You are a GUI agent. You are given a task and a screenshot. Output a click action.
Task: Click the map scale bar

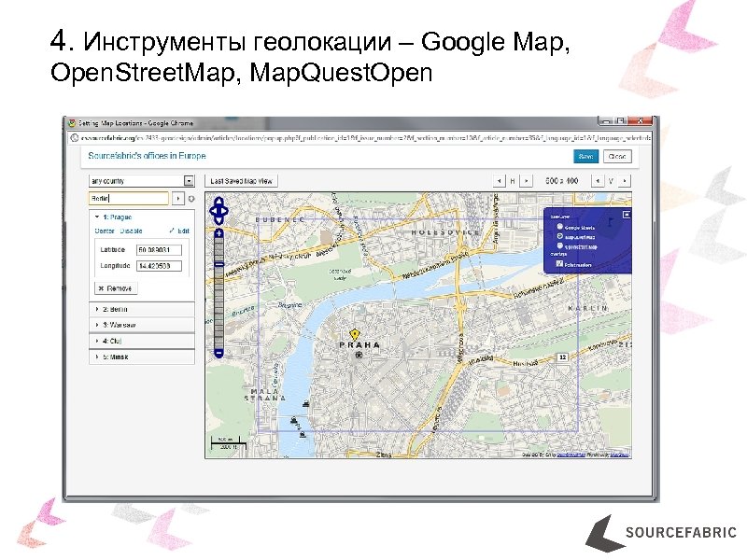pyautogui.click(x=229, y=442)
